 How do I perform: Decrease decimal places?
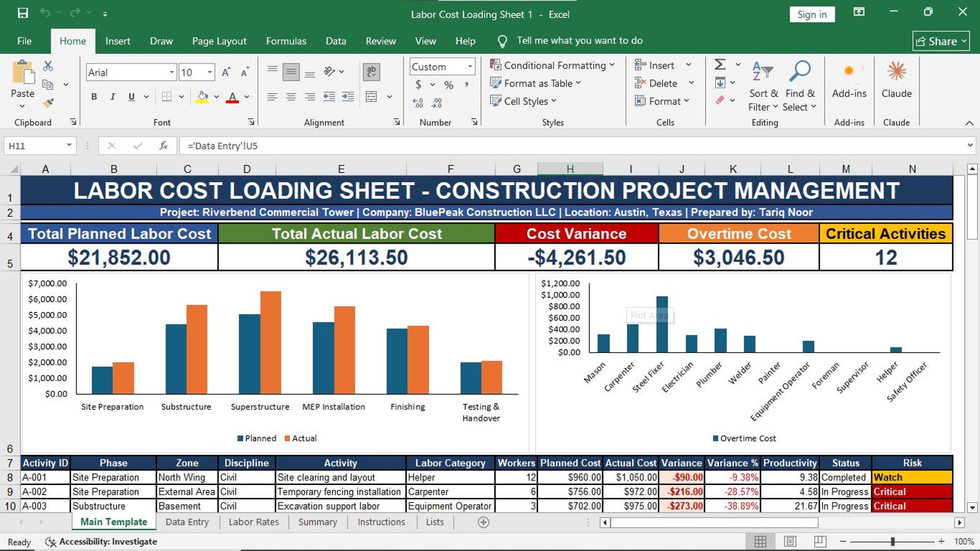[x=437, y=103]
